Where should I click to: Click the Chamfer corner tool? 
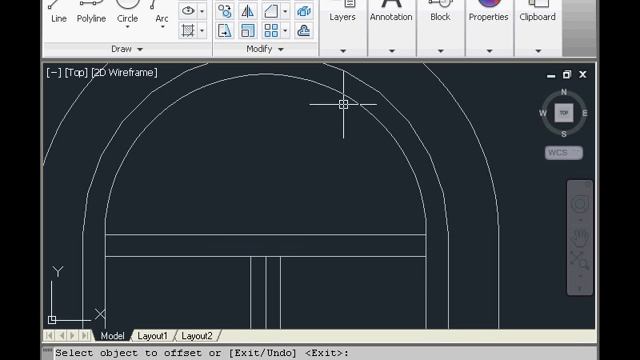point(271,11)
